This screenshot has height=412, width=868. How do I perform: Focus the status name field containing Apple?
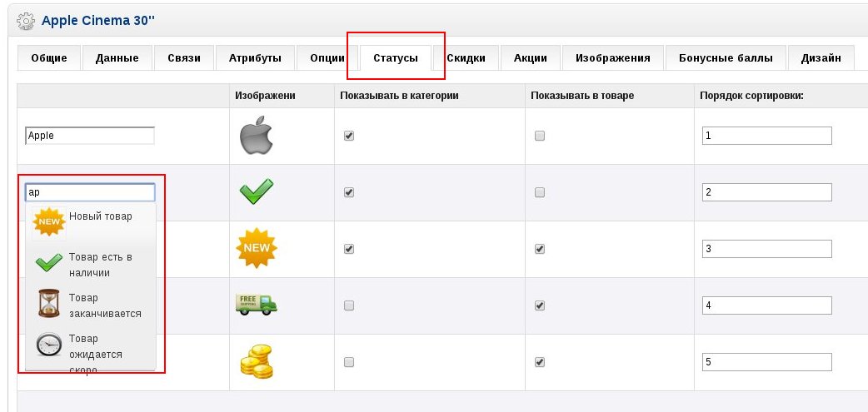coord(90,136)
